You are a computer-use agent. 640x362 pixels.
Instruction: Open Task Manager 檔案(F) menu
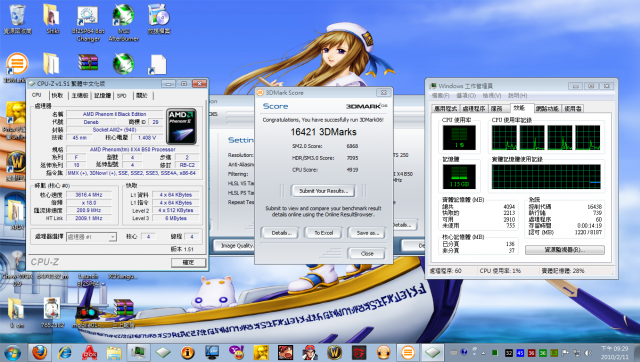coord(441,95)
